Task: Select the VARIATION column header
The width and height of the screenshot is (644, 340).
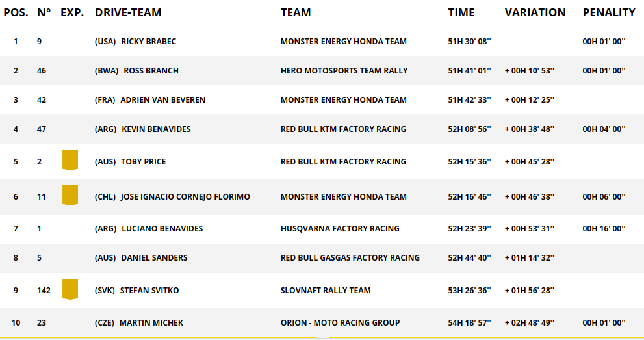Action: (x=535, y=12)
